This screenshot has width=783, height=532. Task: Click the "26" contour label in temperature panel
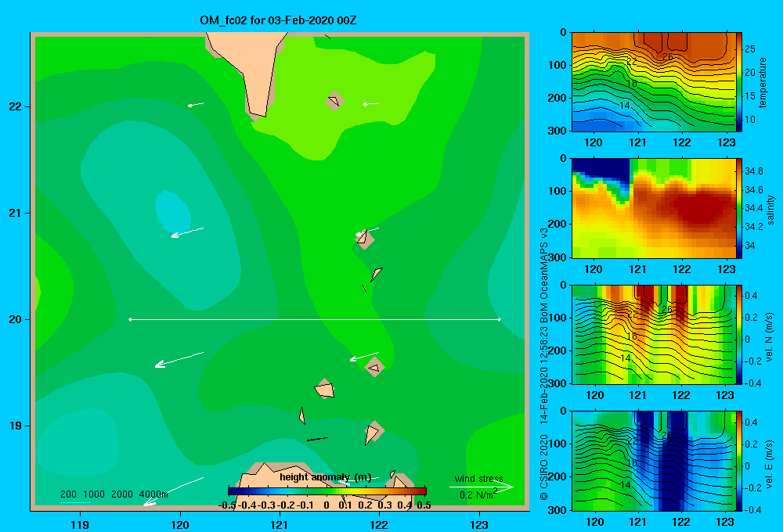pos(667,57)
